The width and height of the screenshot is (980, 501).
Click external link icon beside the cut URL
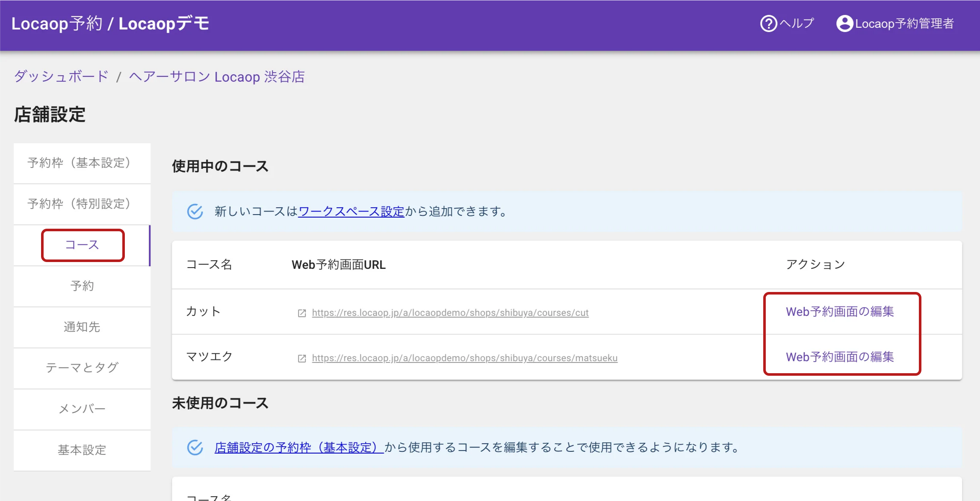(302, 313)
